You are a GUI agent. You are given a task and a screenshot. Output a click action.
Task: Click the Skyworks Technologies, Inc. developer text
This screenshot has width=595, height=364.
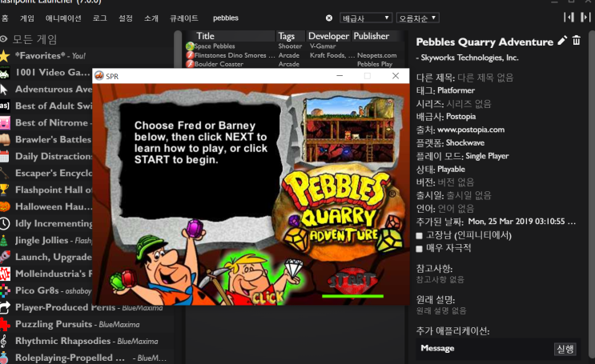469,58
